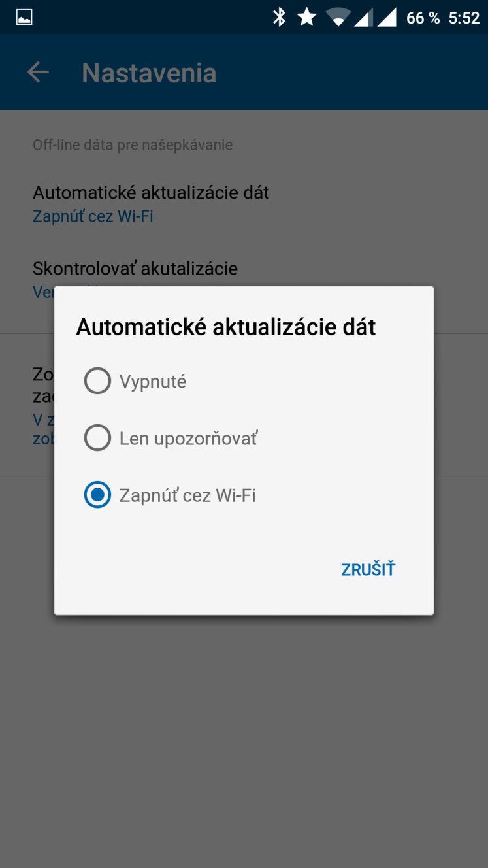Tap the Nastavenia title in header
Viewport: 488px width, 868px height.
point(149,73)
